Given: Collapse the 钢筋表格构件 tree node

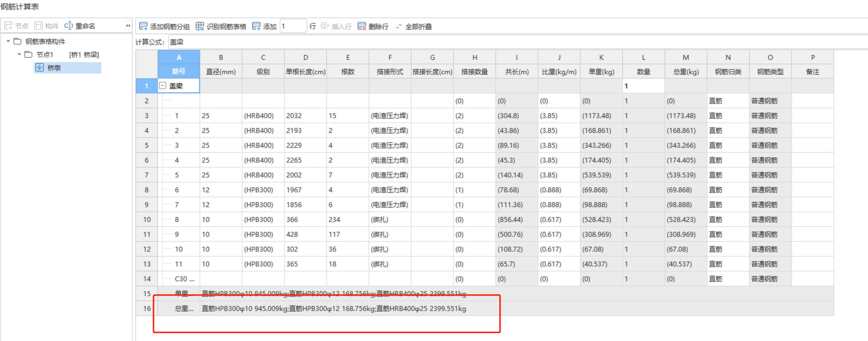Looking at the screenshot, I should tap(8, 41).
